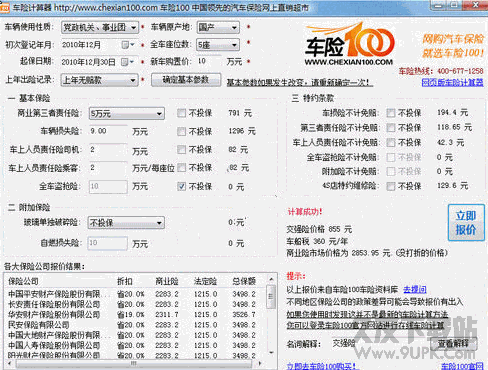Viewport: 488px width, 370px height.
Task: Select row 华安财产保险股份有限公司
Action: pos(136,315)
